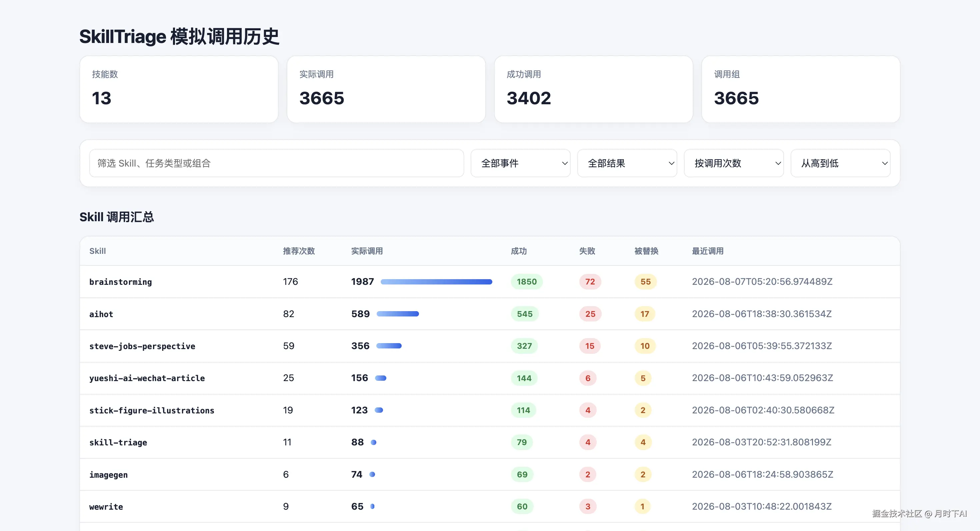This screenshot has width=980, height=531.
Task: Click the timestamp 2026-08-06T10:43:59.052963Z
Action: click(x=762, y=378)
